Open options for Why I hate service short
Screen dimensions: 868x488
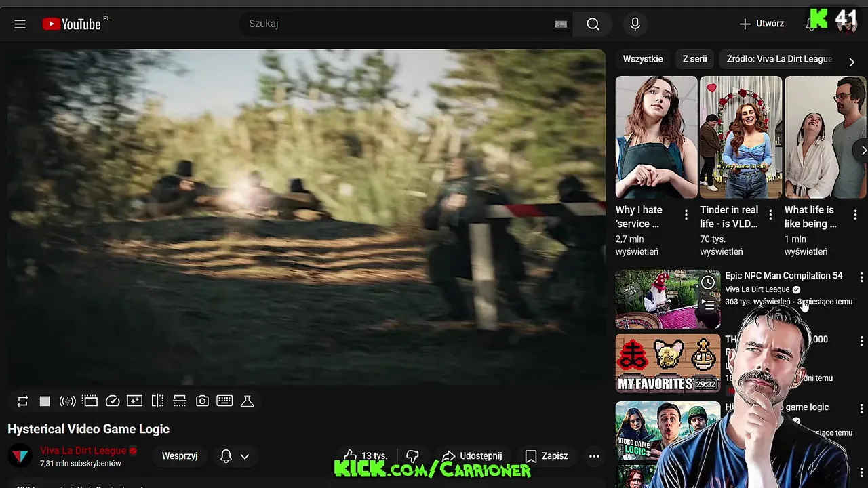coord(686,215)
